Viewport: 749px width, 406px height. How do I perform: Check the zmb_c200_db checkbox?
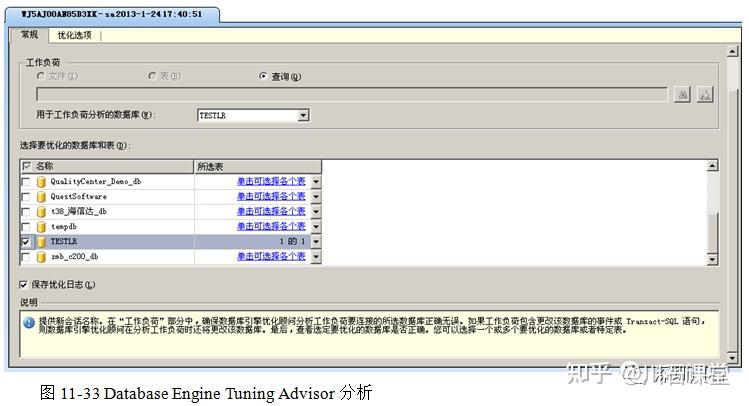[x=26, y=257]
